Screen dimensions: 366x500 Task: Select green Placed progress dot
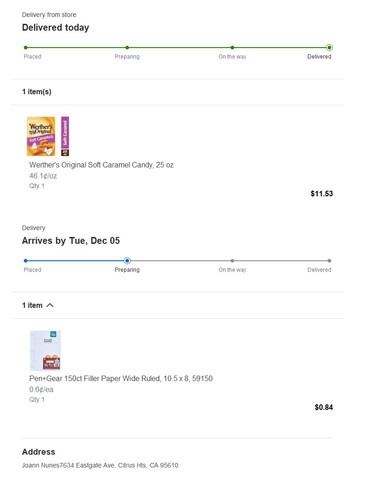coord(26,48)
